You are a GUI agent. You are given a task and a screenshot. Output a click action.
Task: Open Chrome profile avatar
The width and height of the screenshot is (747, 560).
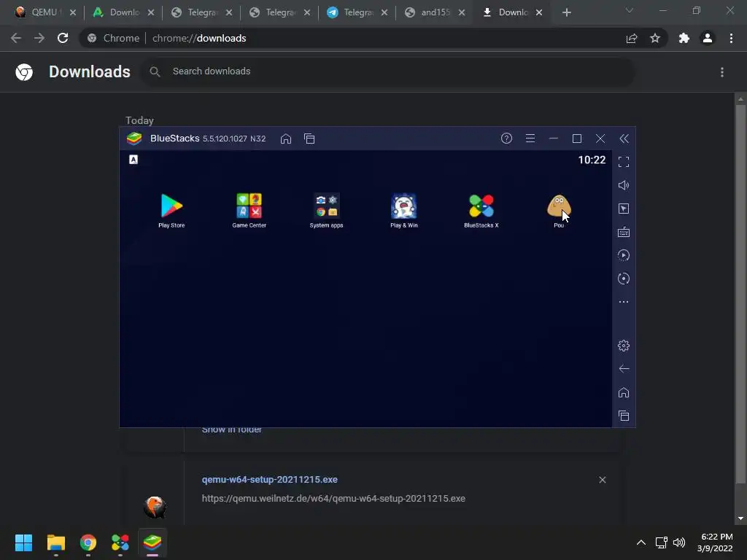708,38
